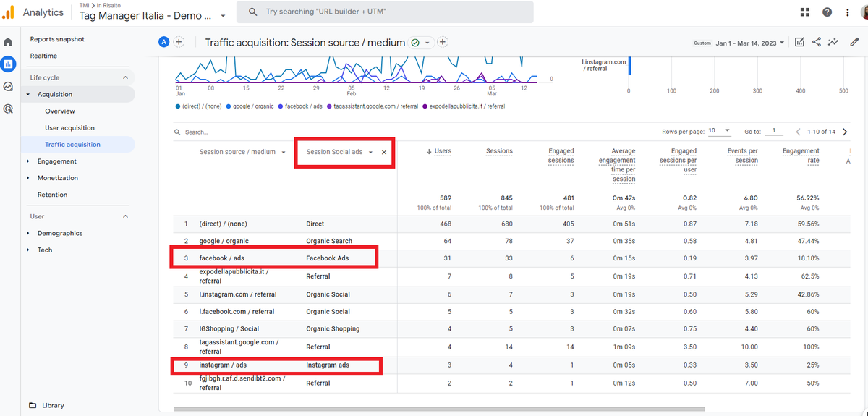
Task: Toggle google / organic chart legend
Action: (250, 106)
